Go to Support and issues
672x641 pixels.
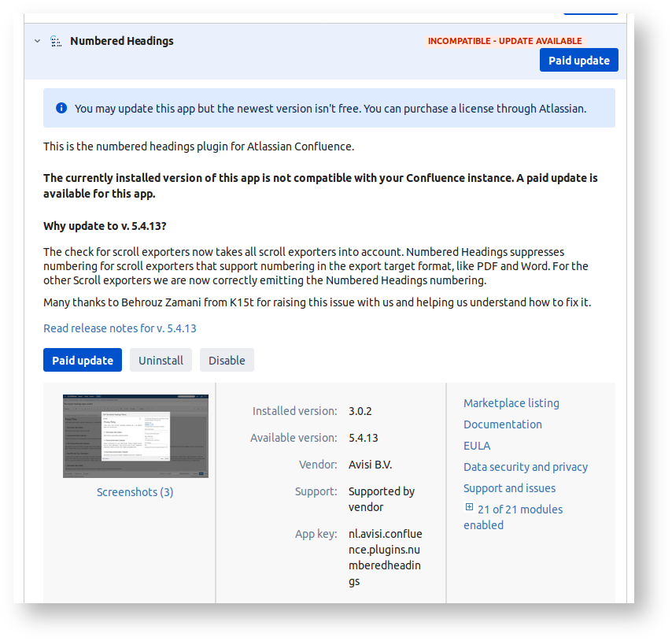point(509,488)
